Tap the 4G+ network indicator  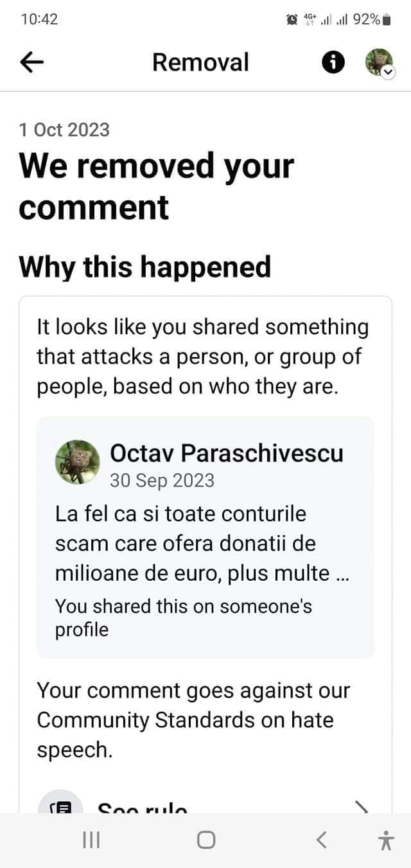(x=308, y=19)
